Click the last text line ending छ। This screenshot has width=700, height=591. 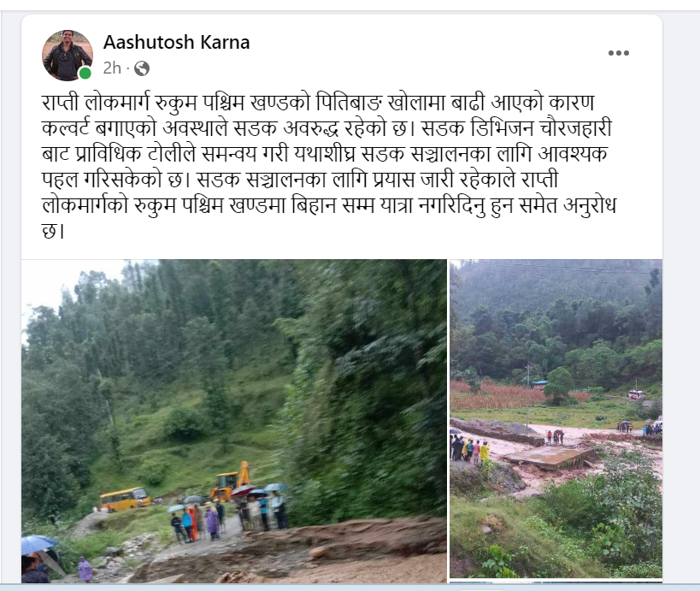point(53,232)
